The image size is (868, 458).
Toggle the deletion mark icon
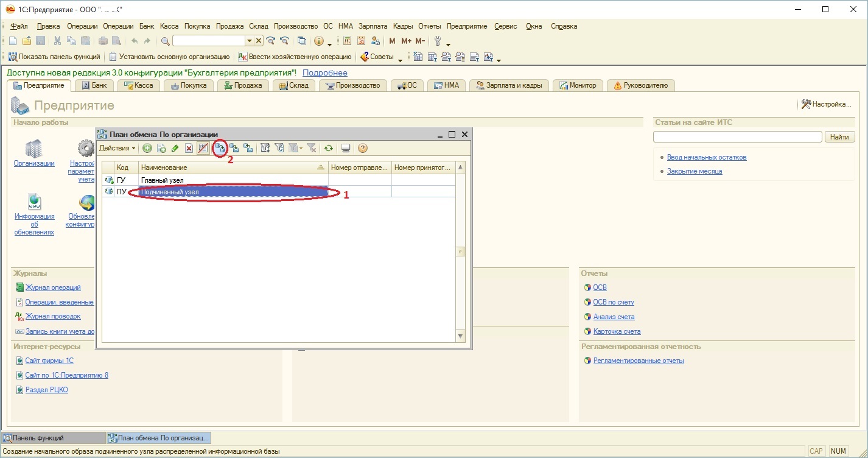[x=203, y=148]
